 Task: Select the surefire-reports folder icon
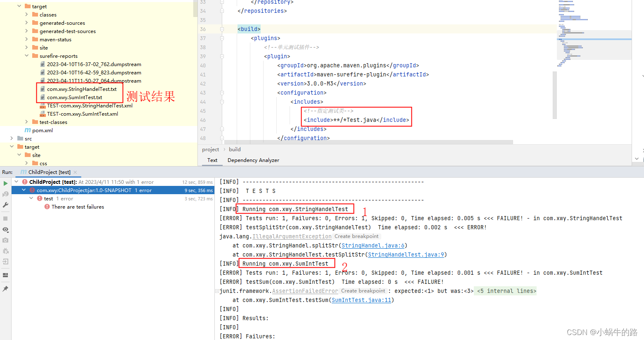point(35,56)
